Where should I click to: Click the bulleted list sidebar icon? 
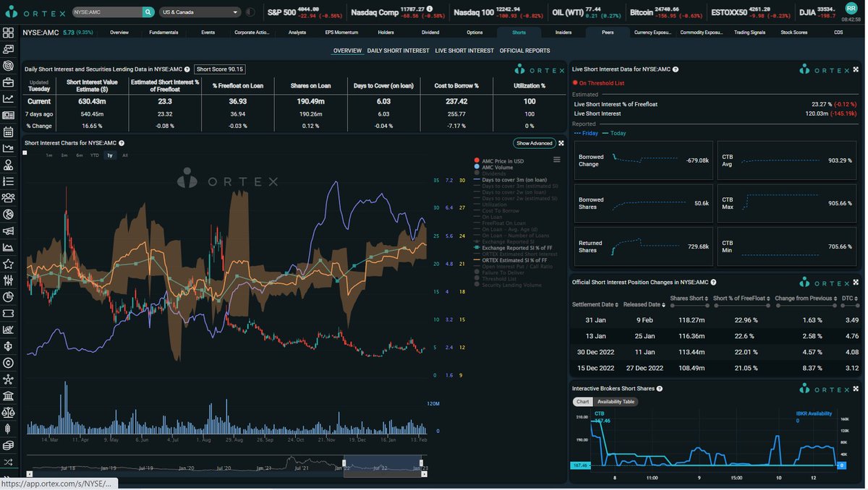(8, 181)
